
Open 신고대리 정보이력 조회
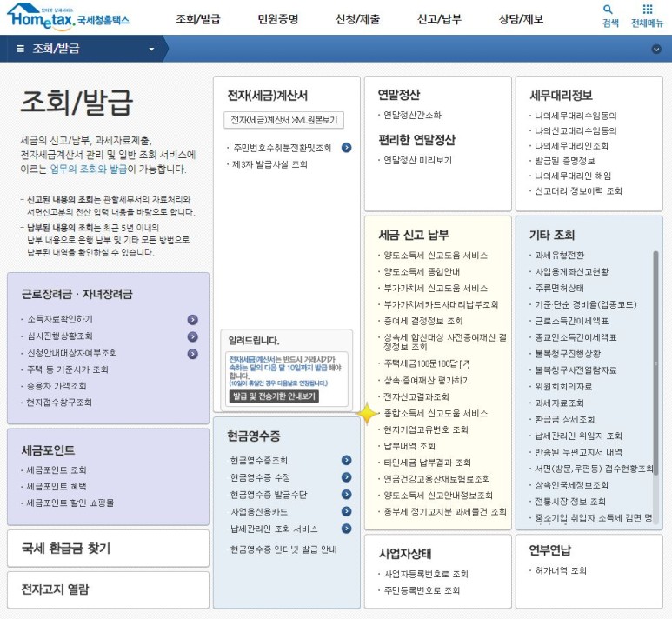578,191
